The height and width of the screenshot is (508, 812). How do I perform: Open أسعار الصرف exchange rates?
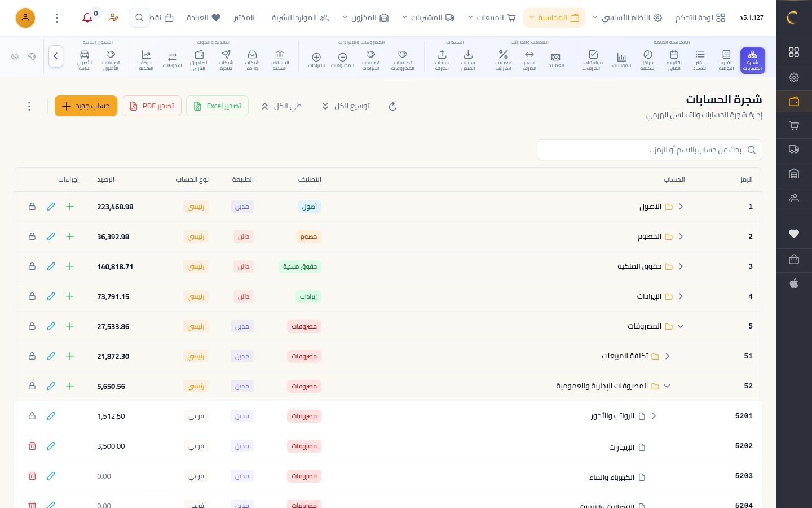tap(529, 60)
